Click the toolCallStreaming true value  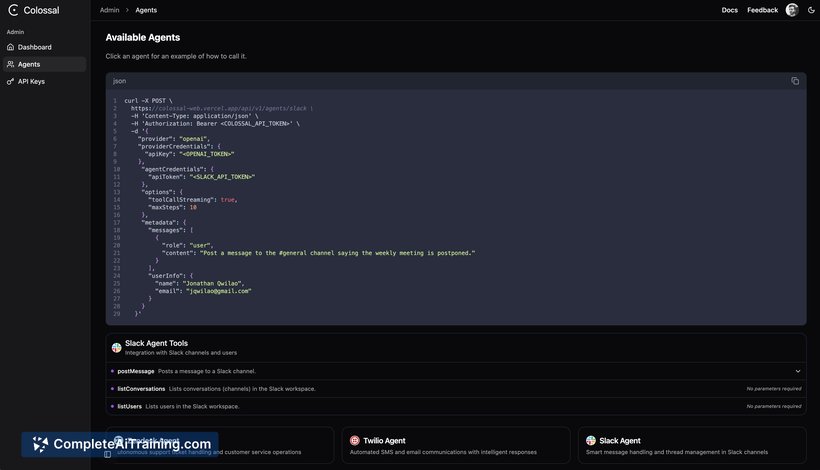point(228,200)
